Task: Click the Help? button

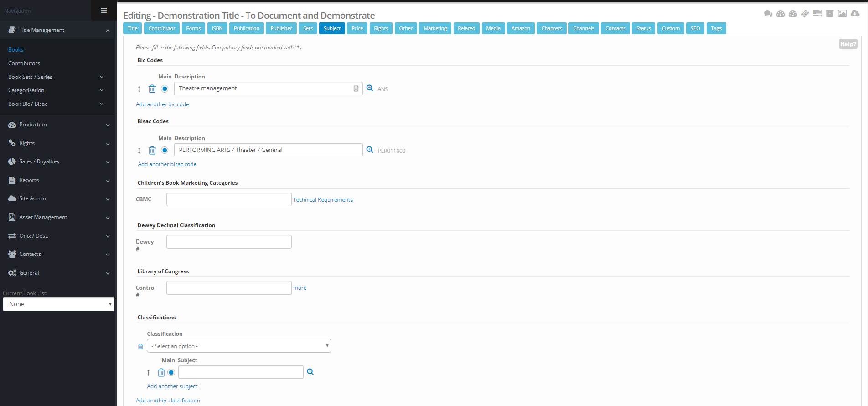Action: click(x=847, y=44)
